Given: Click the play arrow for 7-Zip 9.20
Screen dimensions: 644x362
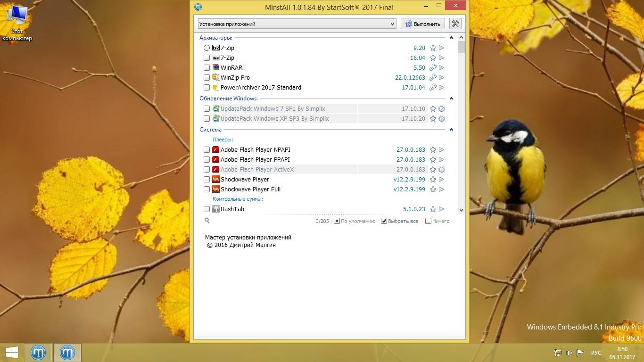Looking at the screenshot, I should click(x=442, y=48).
